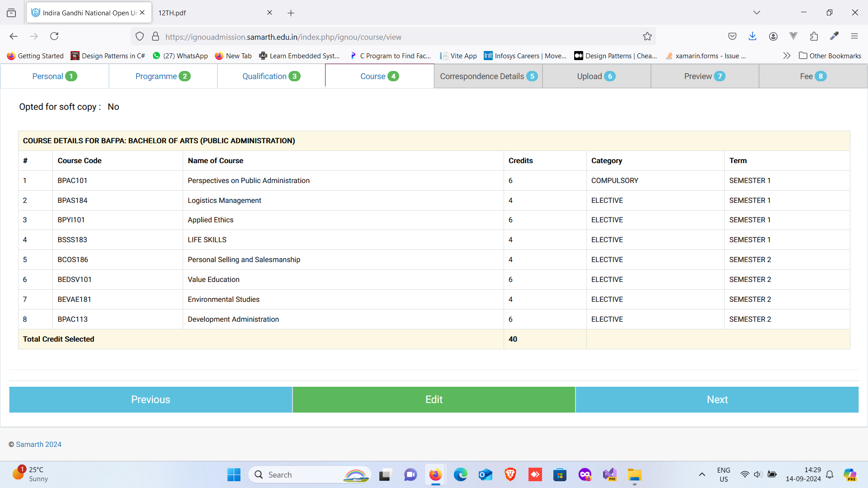Viewport: 868px width, 488px height.
Task: Select course code BPAC101 cell
Action: tap(118, 180)
